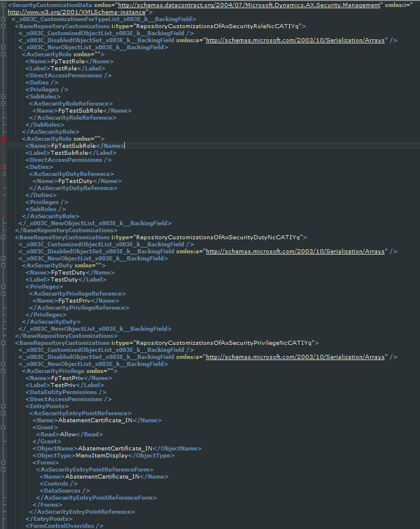
Task: Fold the opening Duties element
Action: coord(3,167)
